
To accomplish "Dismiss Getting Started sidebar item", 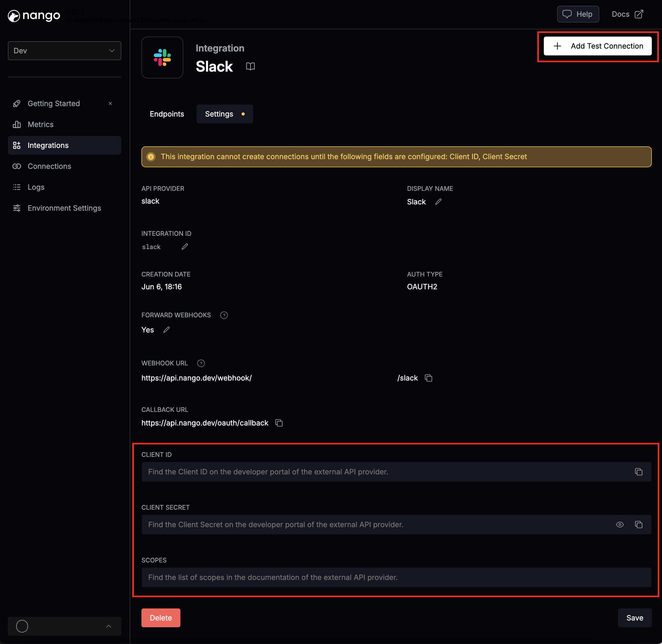I will (110, 103).
